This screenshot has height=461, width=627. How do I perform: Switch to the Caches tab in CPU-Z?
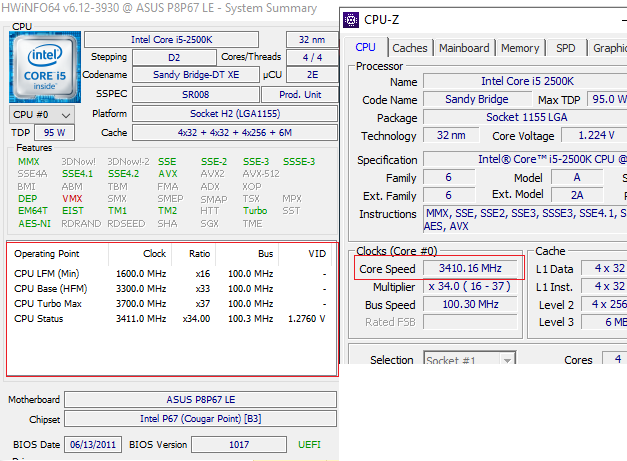(x=410, y=48)
